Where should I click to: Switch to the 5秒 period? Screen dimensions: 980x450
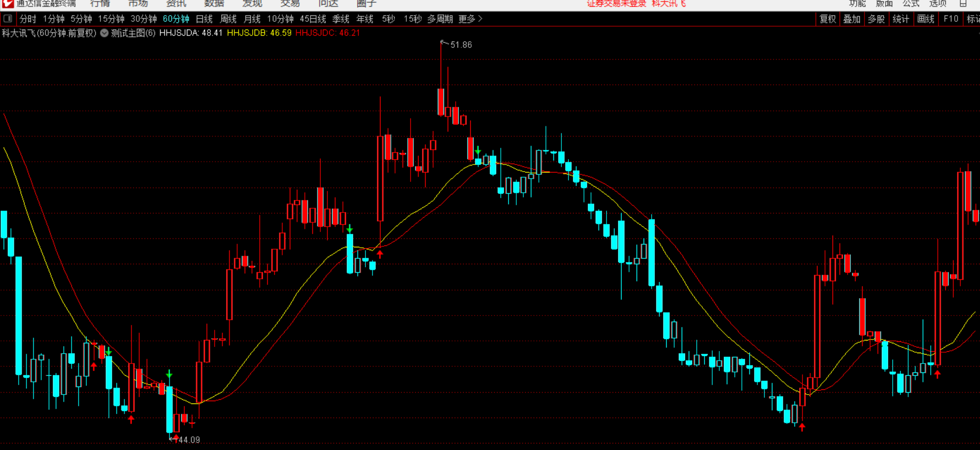tap(389, 19)
